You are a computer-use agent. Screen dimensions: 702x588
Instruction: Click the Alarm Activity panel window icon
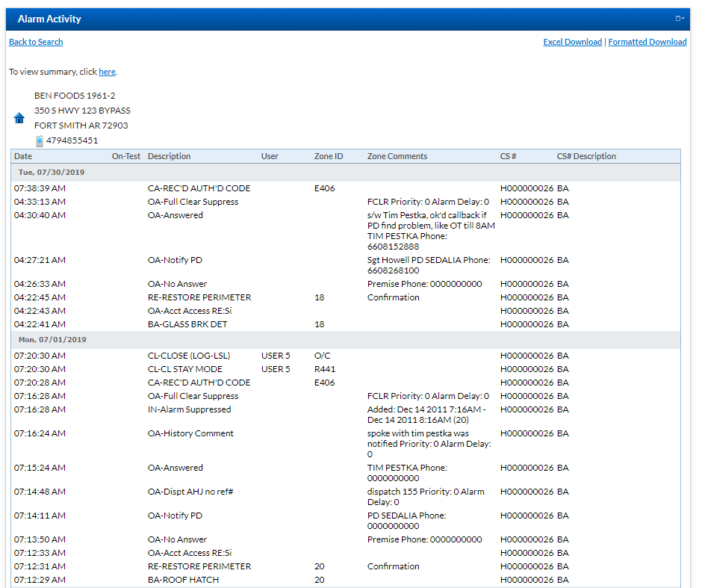coord(678,18)
